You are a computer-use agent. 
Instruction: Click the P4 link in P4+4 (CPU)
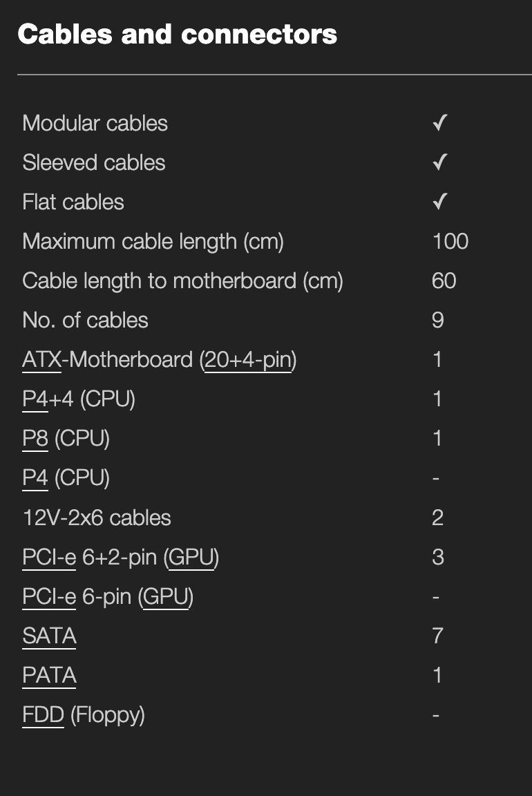(x=35, y=399)
